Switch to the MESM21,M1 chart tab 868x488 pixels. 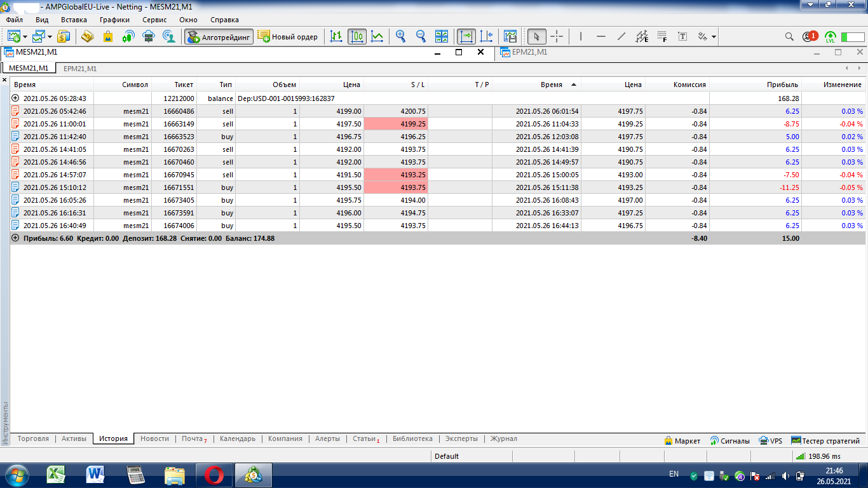coord(29,68)
